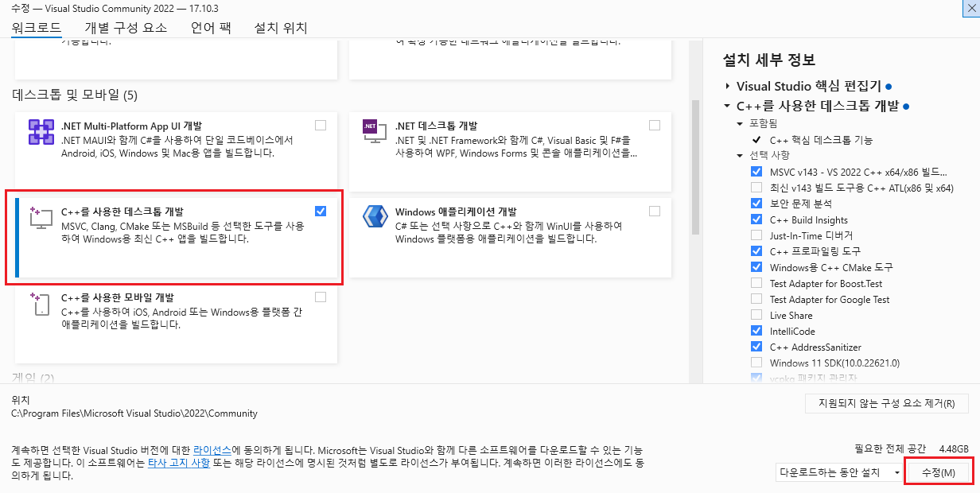Collapse C++를 사용한 데스크톱 개발 details
Viewport: 980px width, 493px height.
pyautogui.click(x=727, y=106)
